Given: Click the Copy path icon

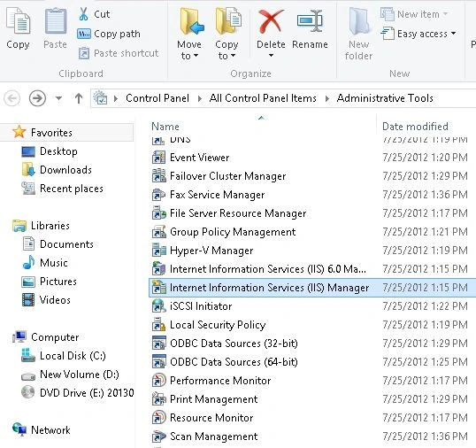Looking at the screenshot, I should (x=84, y=34).
